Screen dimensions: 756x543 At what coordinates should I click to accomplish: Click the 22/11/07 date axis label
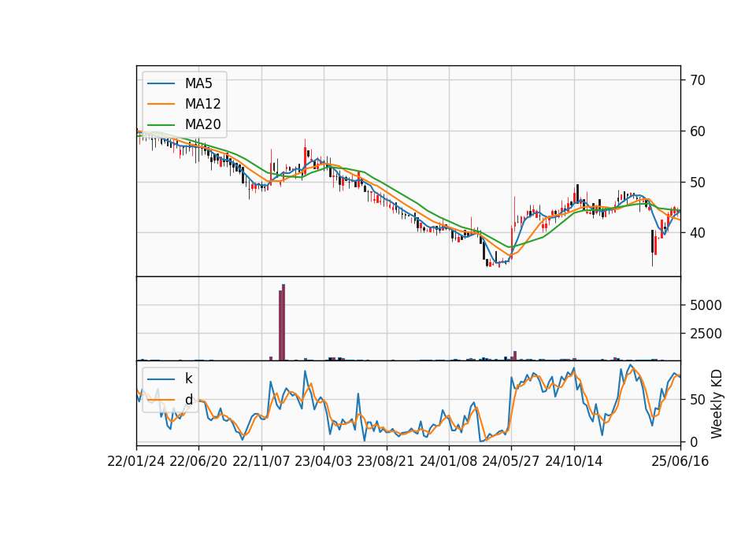coord(261,462)
